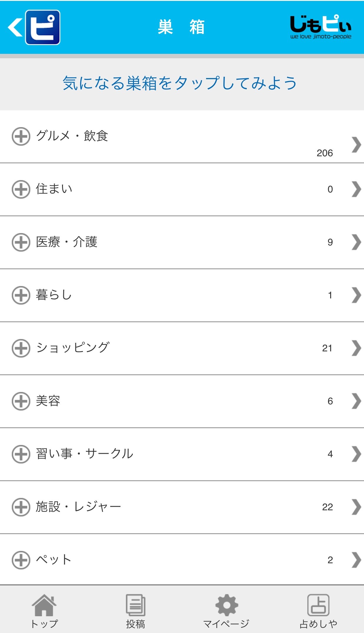364x633 pixels.
Task: Expand the 暮らし row chevron
Action: click(x=356, y=295)
